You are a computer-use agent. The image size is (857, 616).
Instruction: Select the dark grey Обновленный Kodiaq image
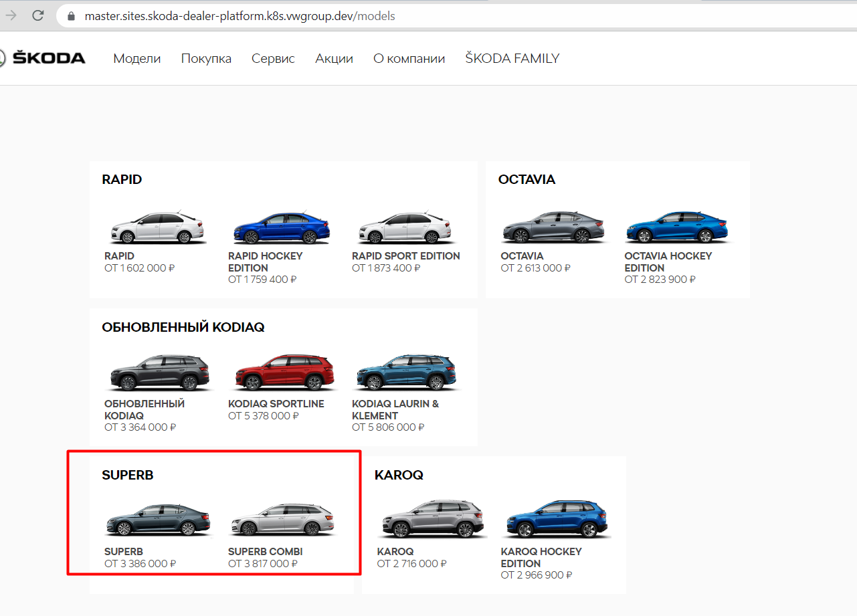[159, 373]
